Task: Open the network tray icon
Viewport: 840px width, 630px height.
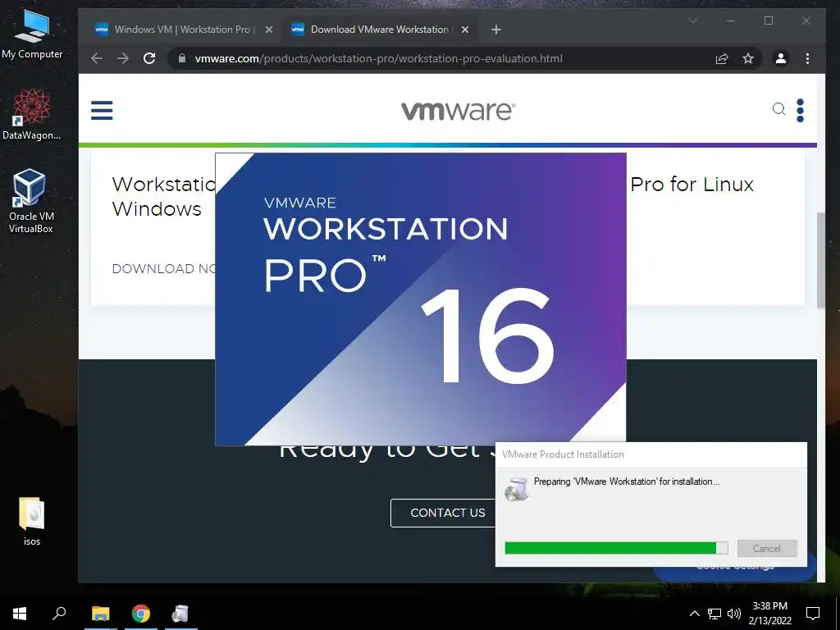Action: click(x=714, y=614)
